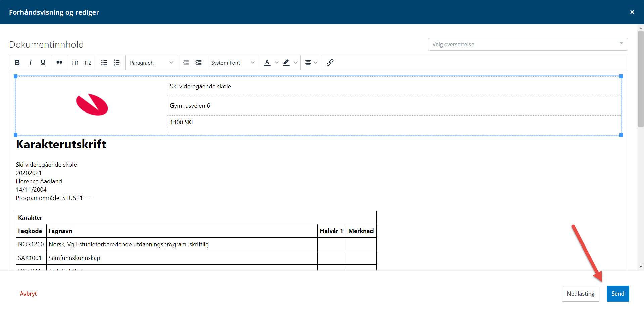Open text alignment options

[311, 63]
